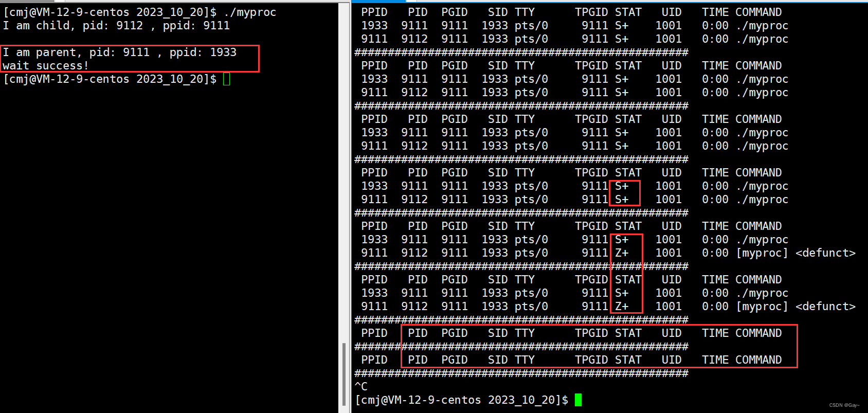Click the first "[myproc] <defunct>" entry

795,253
